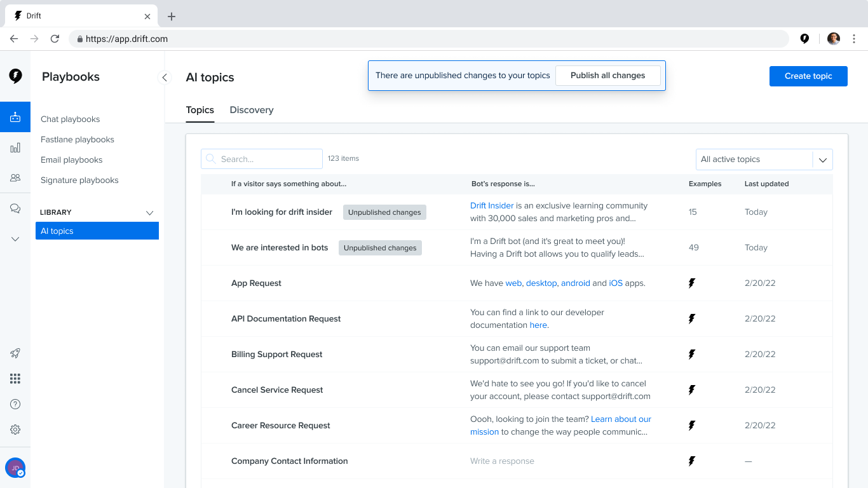Screen dimensions: 868x488
Task: Open a new browser tab
Action: coord(171,17)
